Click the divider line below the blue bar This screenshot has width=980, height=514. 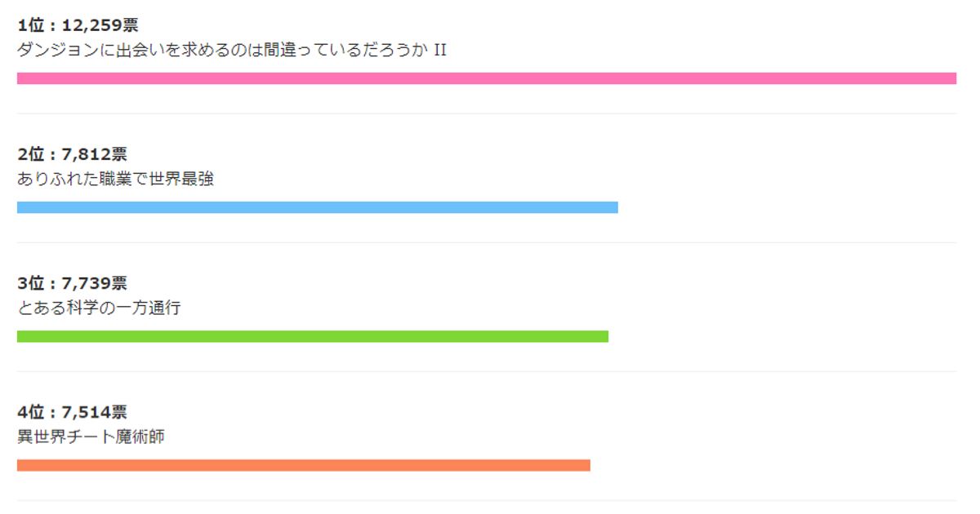pos(486,242)
